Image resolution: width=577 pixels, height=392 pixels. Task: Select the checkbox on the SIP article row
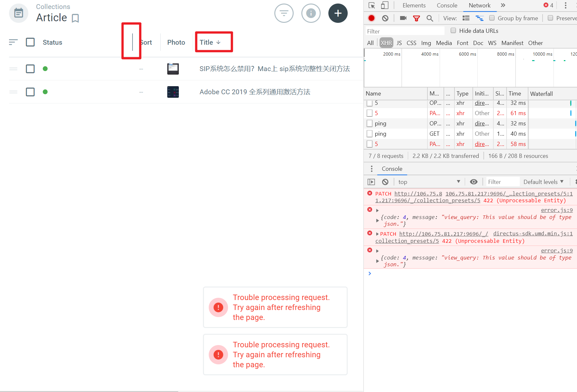point(30,68)
